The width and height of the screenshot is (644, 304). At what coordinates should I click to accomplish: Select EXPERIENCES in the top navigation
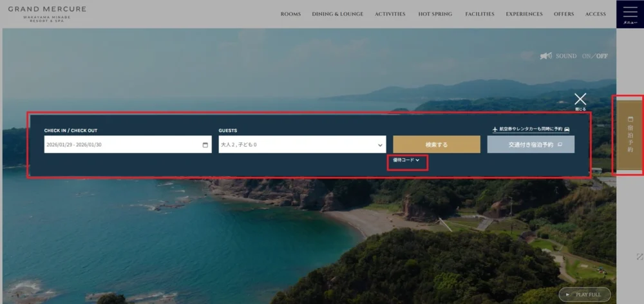pyautogui.click(x=524, y=14)
